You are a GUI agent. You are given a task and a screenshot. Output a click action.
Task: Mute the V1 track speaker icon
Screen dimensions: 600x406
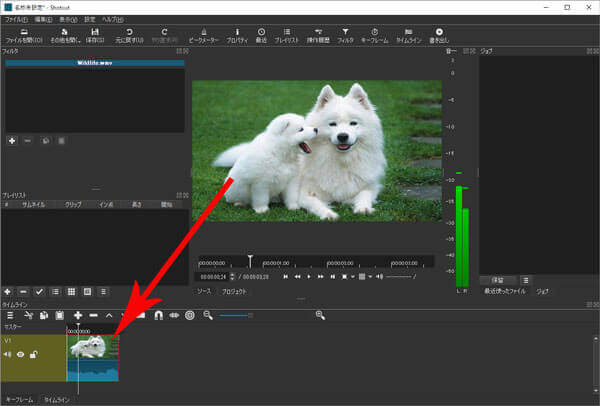[x=9, y=353]
